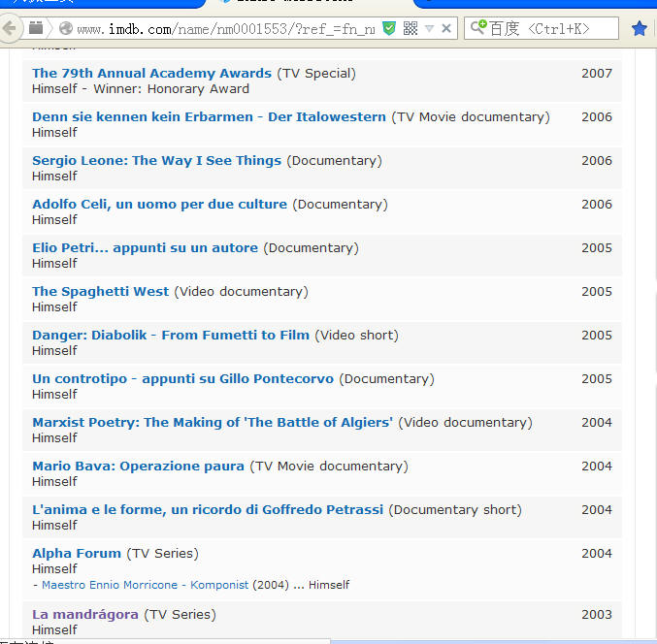657x644 pixels.
Task: Open the site info folder icon
Action: click(36, 28)
